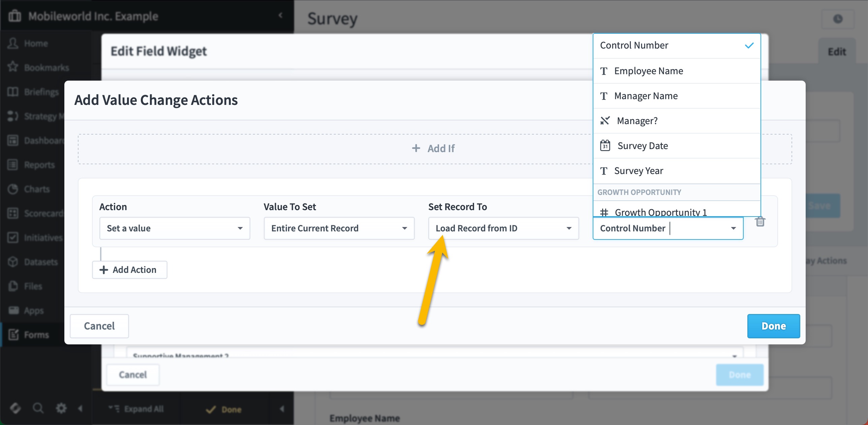
Task: Click the Spider Impact logo icon at bottom
Action: click(15, 408)
